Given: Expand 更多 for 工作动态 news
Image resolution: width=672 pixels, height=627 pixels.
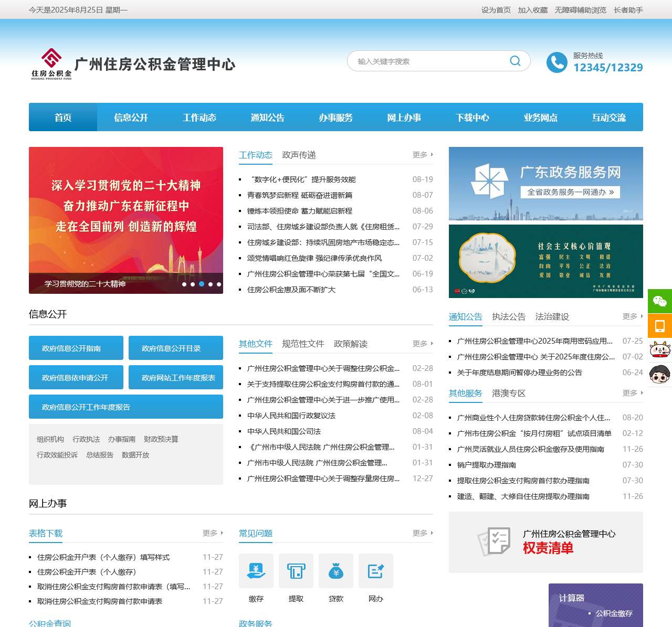Looking at the screenshot, I should point(422,155).
